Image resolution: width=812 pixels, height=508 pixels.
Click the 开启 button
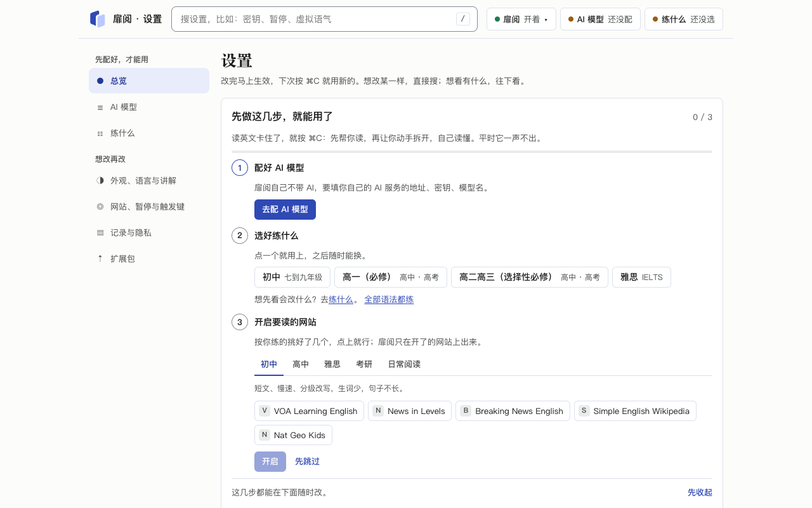point(270,462)
